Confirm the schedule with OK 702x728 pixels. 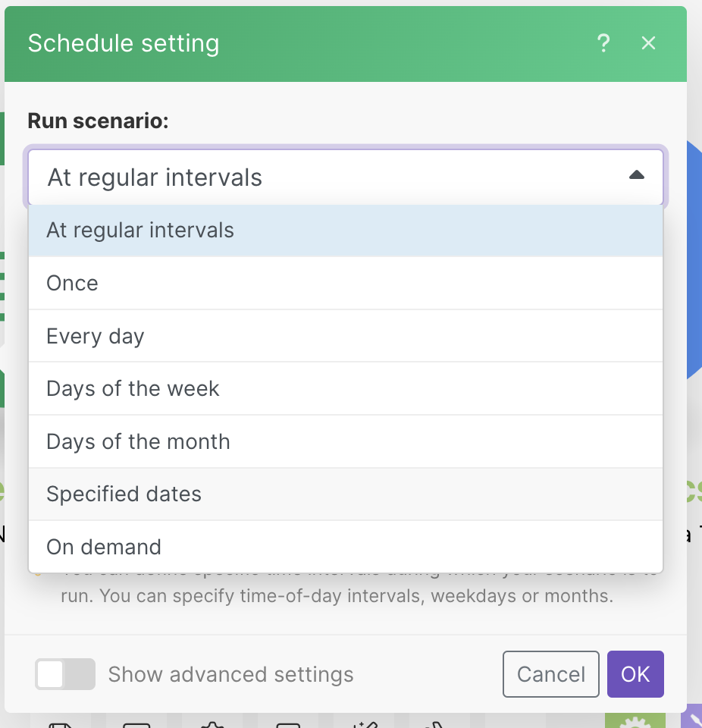click(x=635, y=674)
